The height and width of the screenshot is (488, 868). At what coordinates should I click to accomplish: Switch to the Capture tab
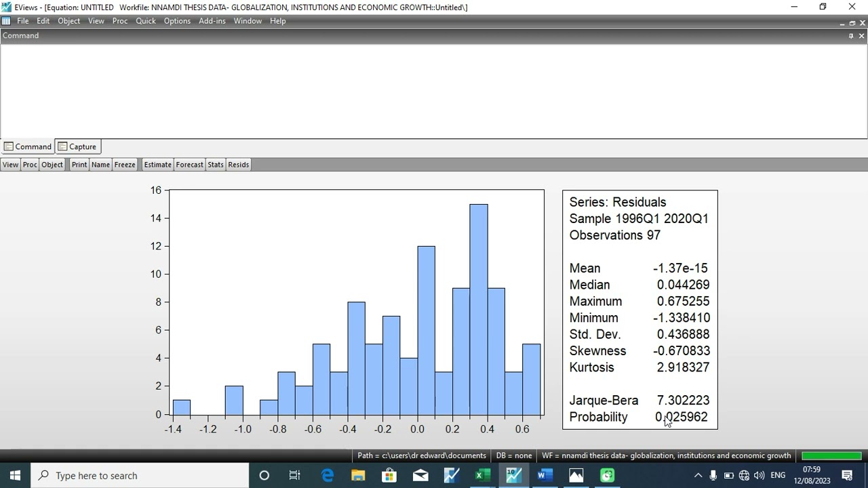77,146
